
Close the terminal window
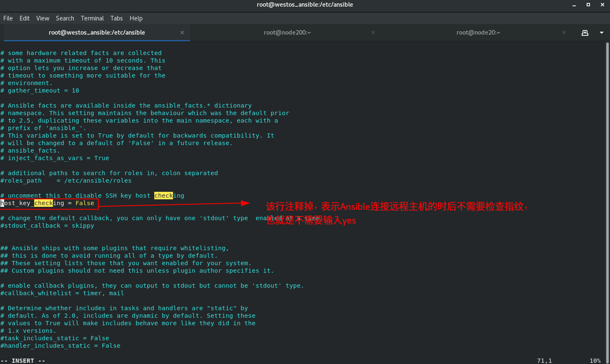click(602, 5)
